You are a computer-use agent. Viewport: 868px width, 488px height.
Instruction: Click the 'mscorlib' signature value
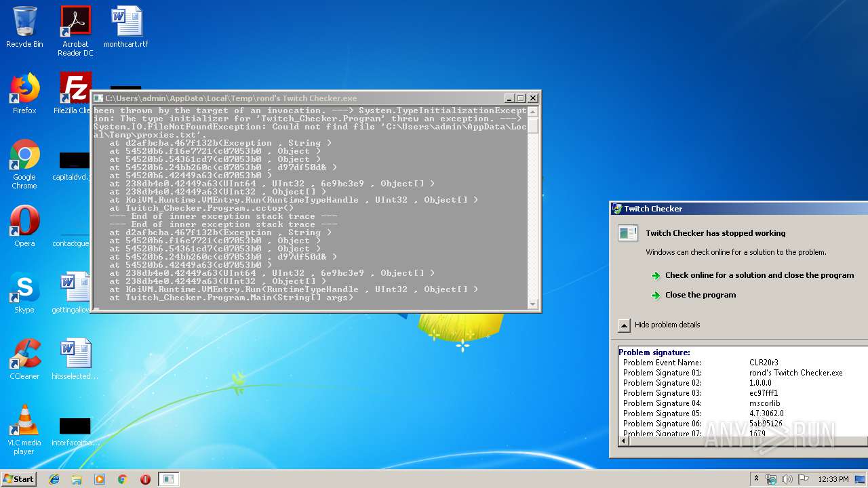[765, 403]
